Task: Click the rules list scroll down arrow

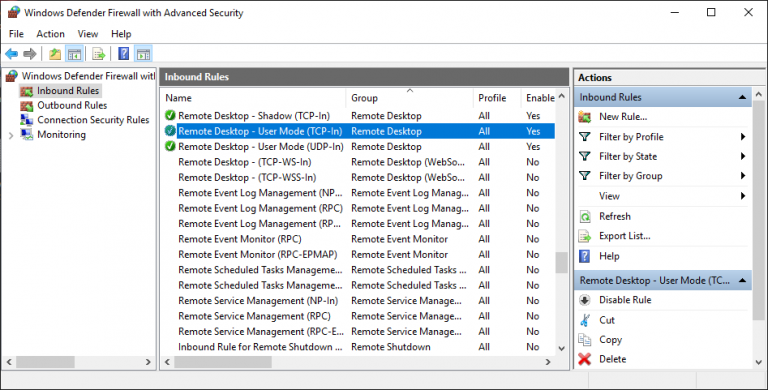Action: coord(561,348)
